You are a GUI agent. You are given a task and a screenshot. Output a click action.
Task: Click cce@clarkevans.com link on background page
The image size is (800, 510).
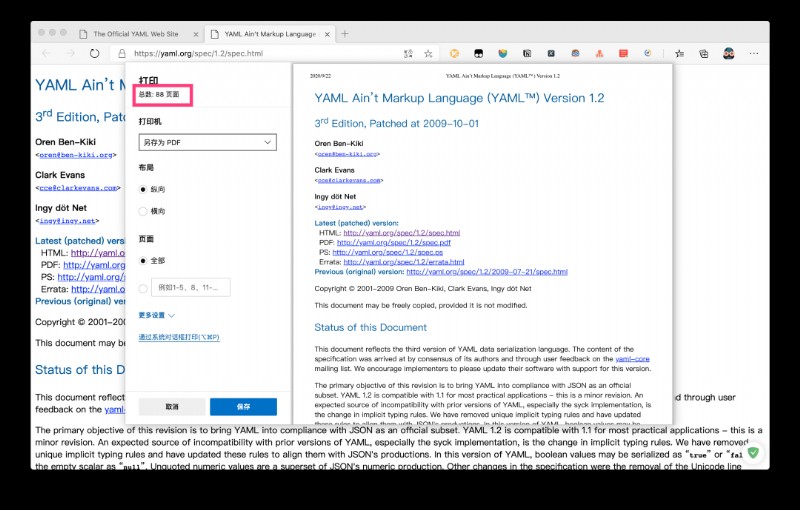[x=78, y=188]
